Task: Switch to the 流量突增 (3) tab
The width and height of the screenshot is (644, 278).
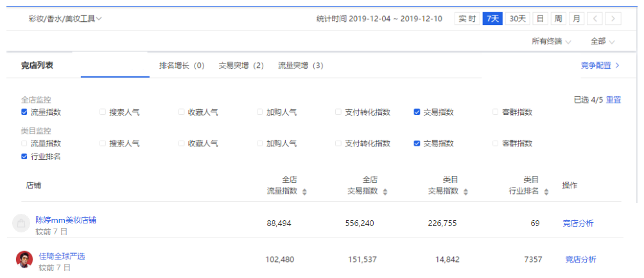Action: (x=300, y=65)
